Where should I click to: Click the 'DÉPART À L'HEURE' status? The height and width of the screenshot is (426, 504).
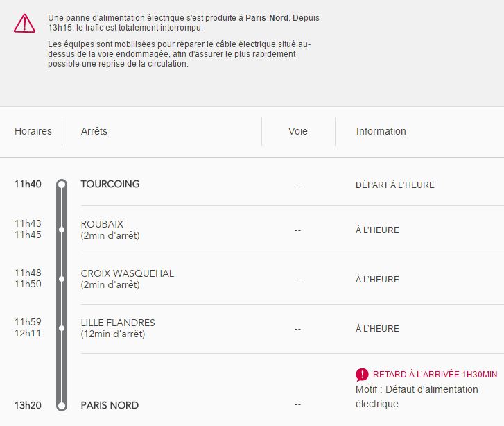(x=395, y=185)
